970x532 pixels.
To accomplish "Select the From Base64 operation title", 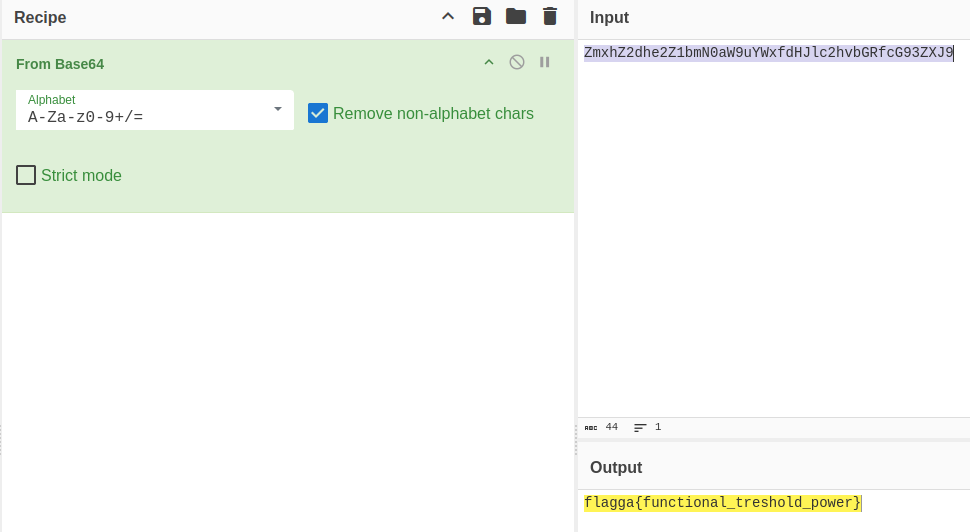I will 60,64.
